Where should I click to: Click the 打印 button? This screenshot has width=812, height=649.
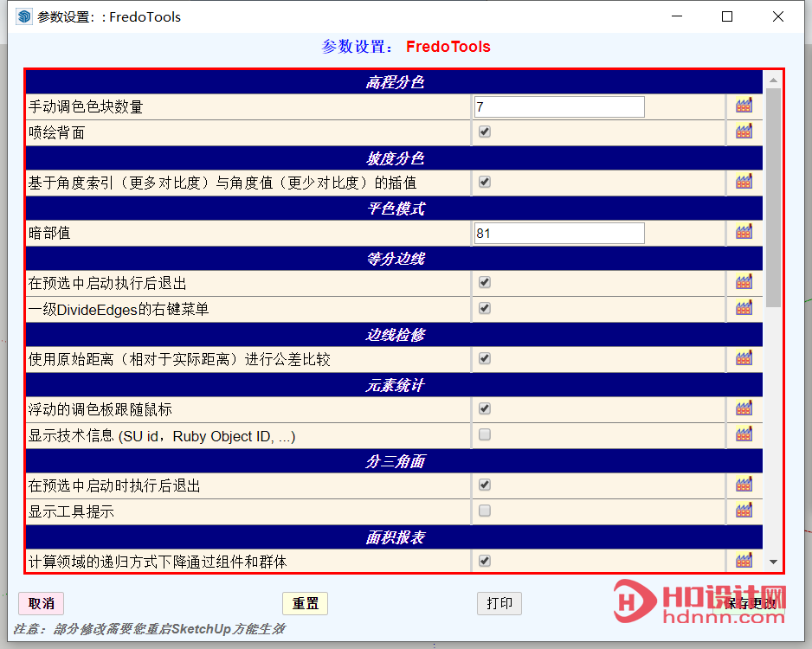tap(499, 603)
